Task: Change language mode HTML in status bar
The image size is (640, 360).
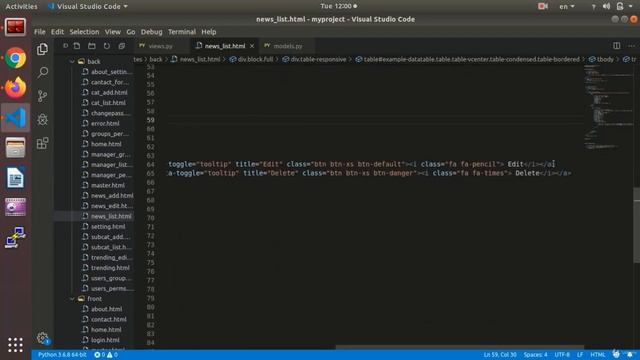Action: (598, 355)
